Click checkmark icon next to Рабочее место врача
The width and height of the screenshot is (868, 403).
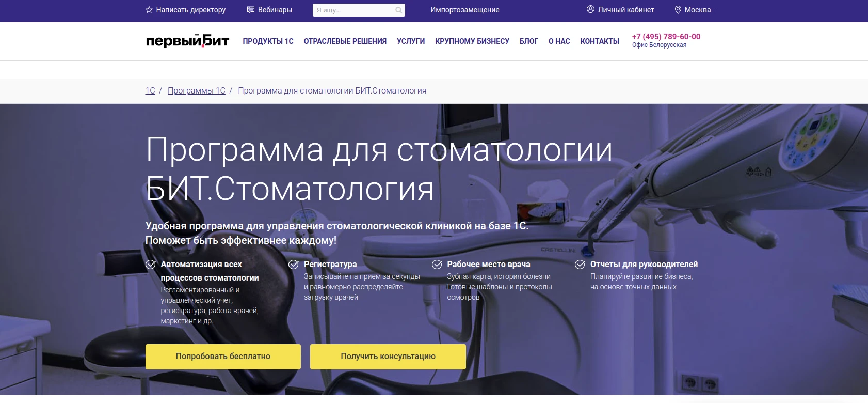437,265
